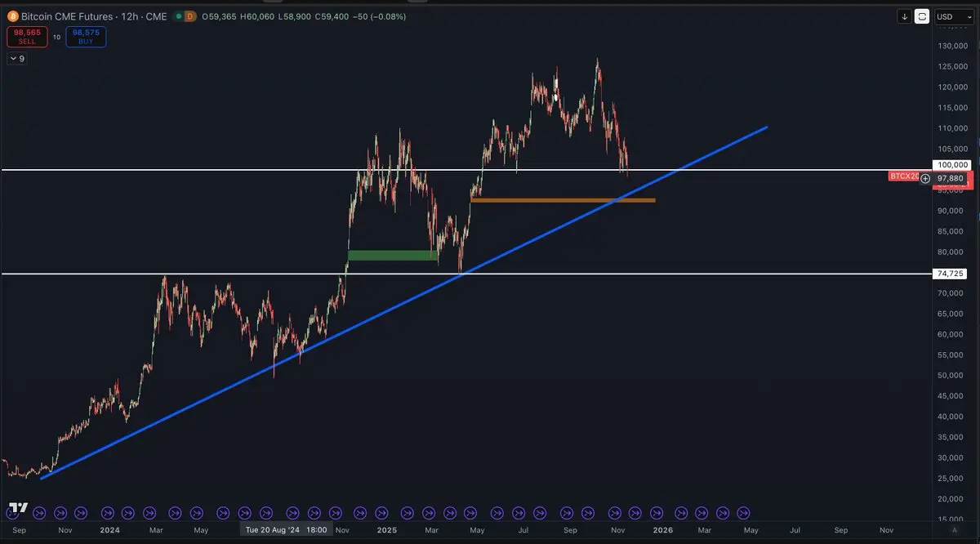Select the orange horizontal bar drawing

(563, 199)
